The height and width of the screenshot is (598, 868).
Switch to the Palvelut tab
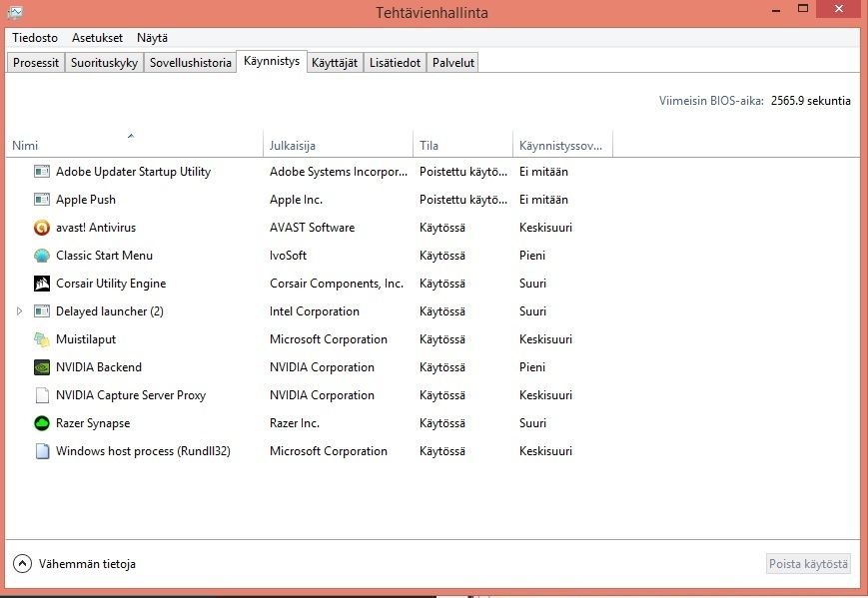point(453,63)
